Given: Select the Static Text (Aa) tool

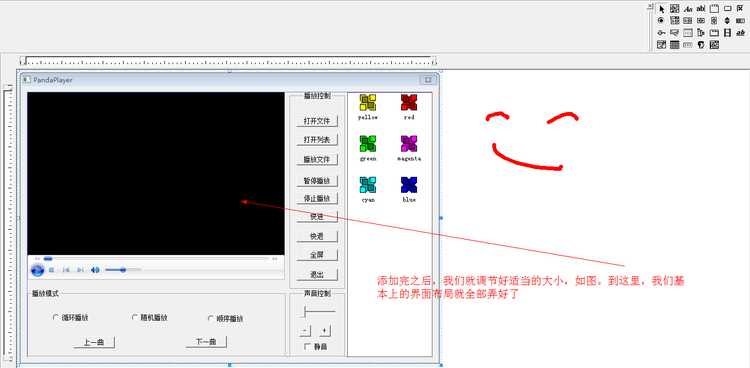Looking at the screenshot, I should pos(688,9).
